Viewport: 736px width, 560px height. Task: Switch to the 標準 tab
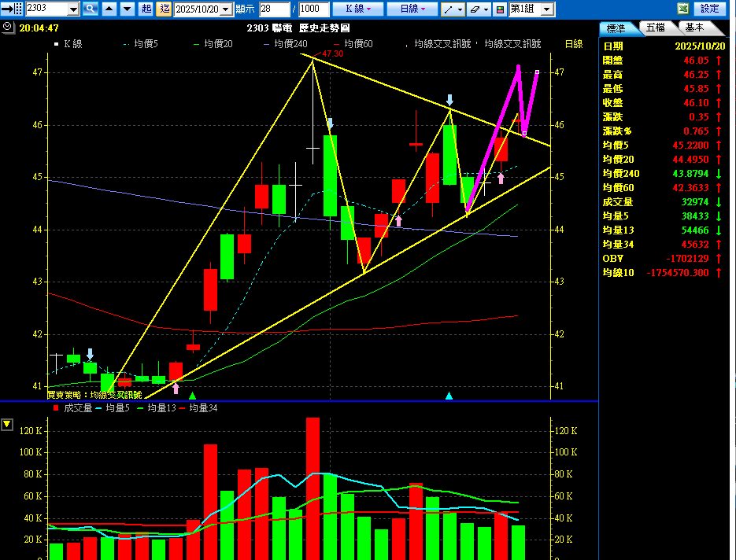617,28
